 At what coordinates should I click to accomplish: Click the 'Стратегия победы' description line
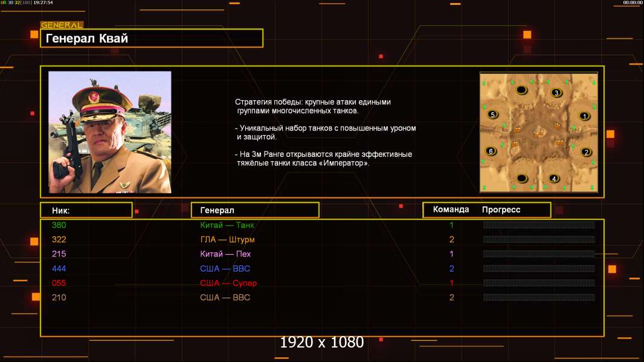coord(313,106)
